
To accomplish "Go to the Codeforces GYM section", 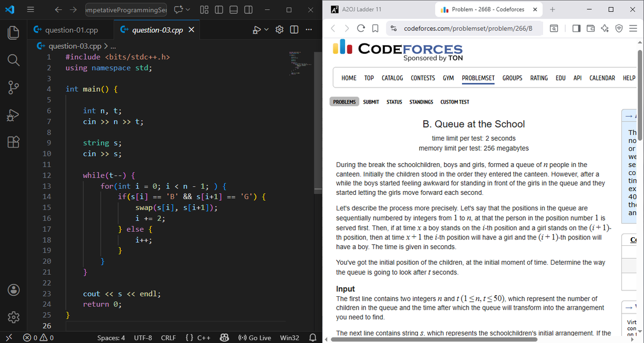I will (x=449, y=78).
